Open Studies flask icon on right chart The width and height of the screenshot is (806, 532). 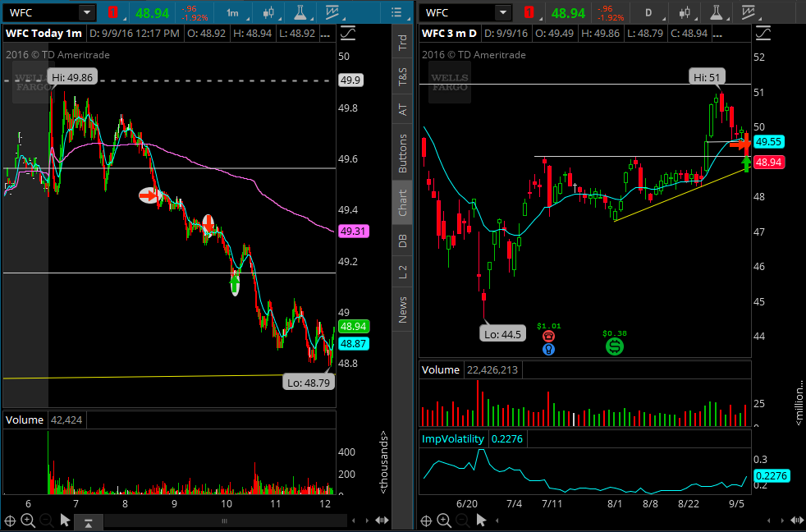[x=717, y=12]
